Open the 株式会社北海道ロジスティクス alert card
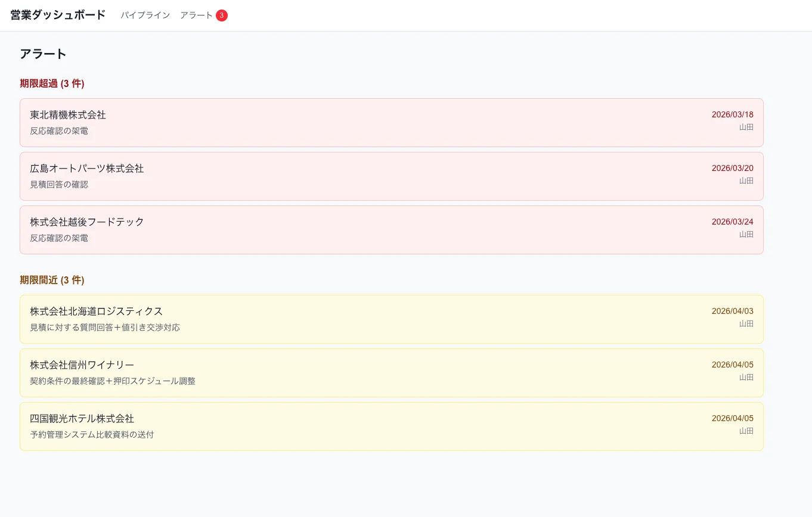 tap(391, 319)
